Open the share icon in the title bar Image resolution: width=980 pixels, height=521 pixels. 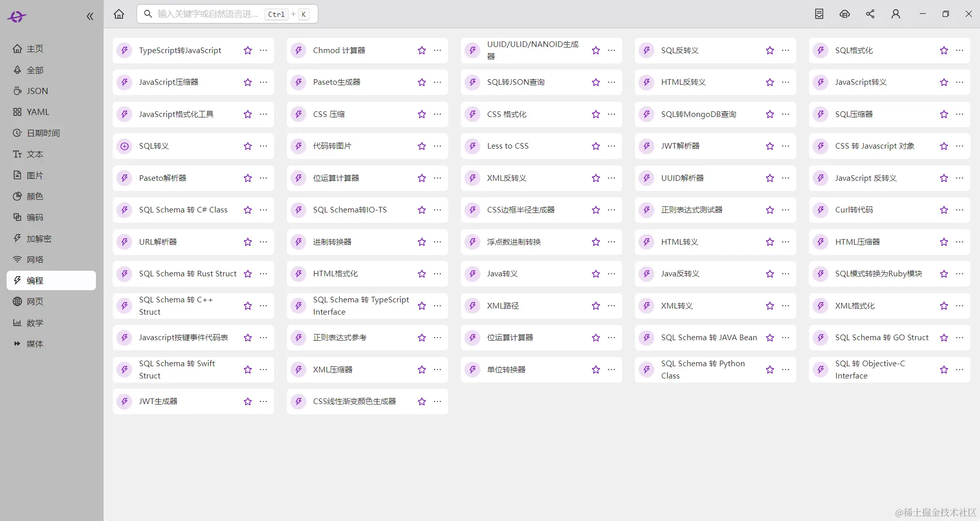pyautogui.click(x=870, y=14)
